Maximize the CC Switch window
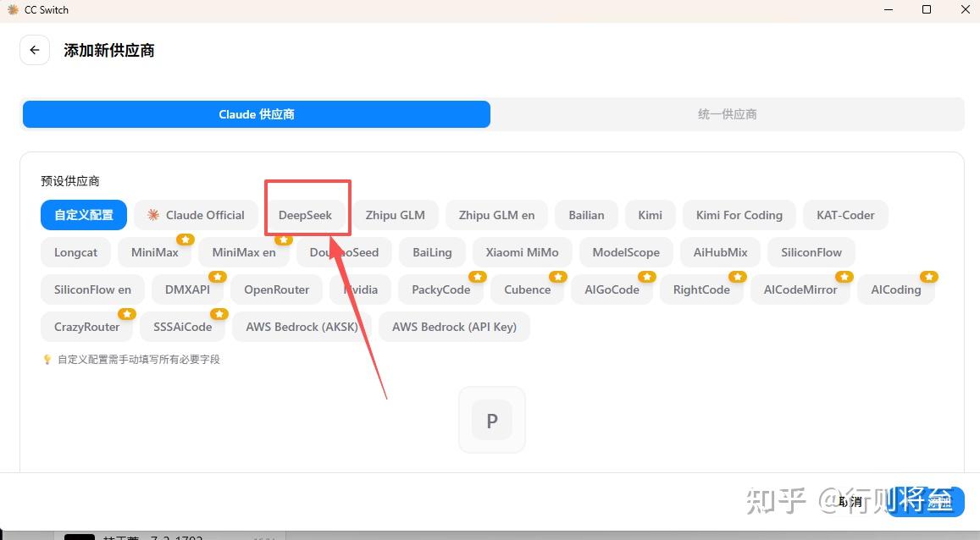This screenshot has width=980, height=540. tap(927, 9)
